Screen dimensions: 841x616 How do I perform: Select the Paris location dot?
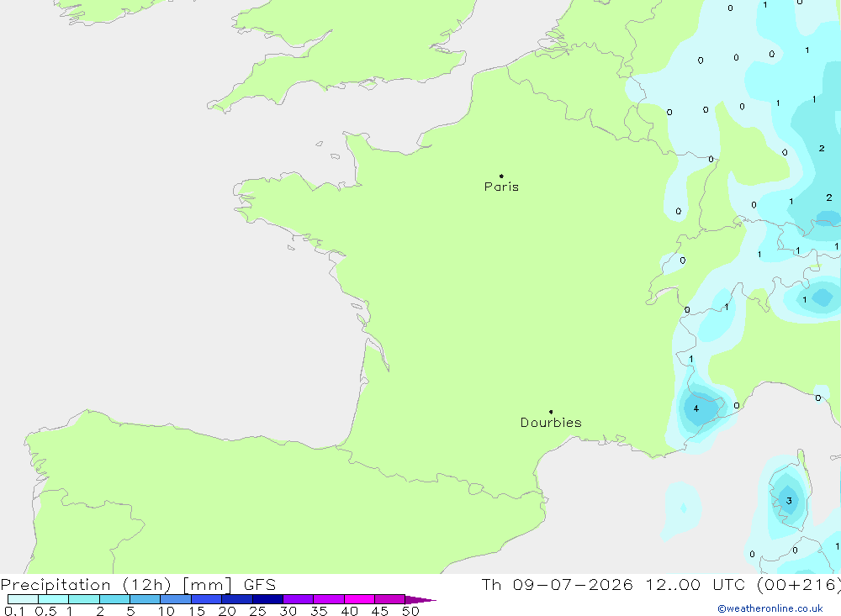pyautogui.click(x=501, y=176)
